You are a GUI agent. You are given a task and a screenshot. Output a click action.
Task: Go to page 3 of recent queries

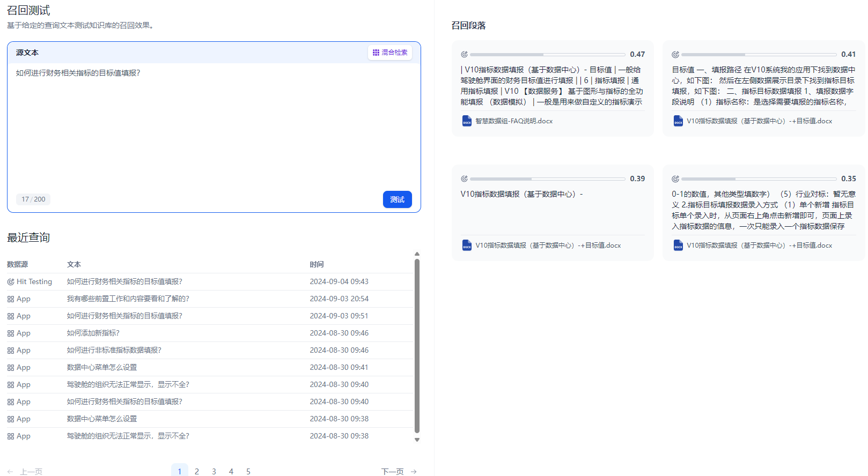(214, 471)
